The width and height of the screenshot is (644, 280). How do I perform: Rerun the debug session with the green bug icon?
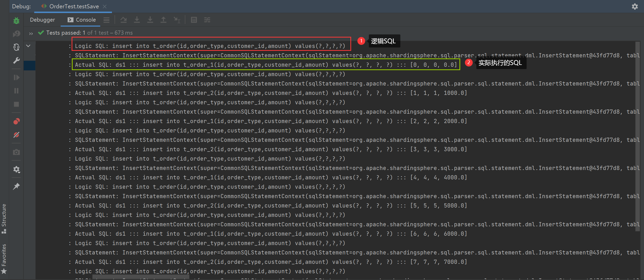(x=16, y=20)
